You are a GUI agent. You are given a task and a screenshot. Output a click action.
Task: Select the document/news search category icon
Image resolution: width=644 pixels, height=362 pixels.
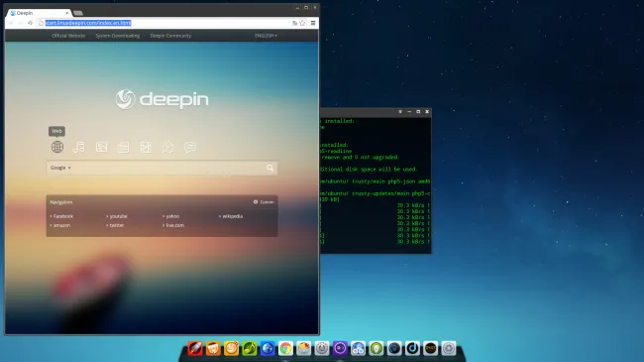tap(124, 147)
